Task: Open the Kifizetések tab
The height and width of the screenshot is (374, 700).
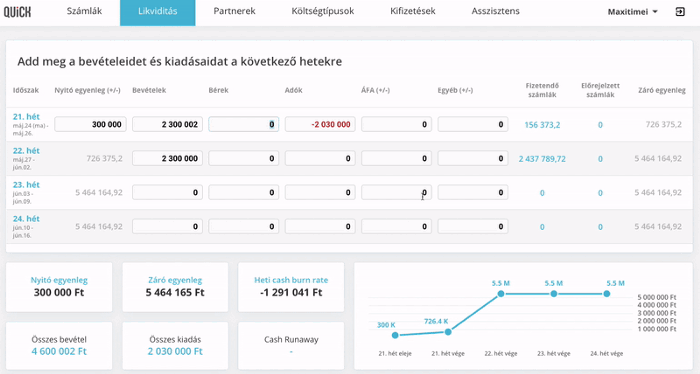Action: 413,12
